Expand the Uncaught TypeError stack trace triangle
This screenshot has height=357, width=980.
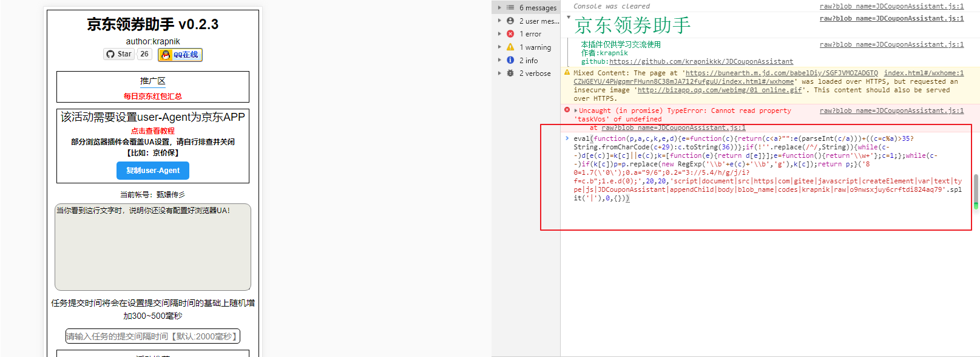(576, 110)
